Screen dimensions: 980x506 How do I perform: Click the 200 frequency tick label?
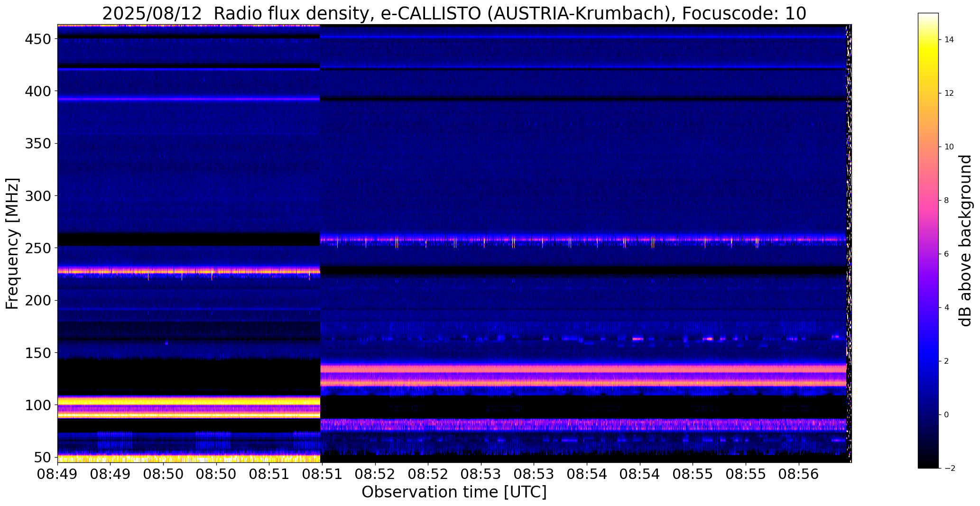coord(37,301)
